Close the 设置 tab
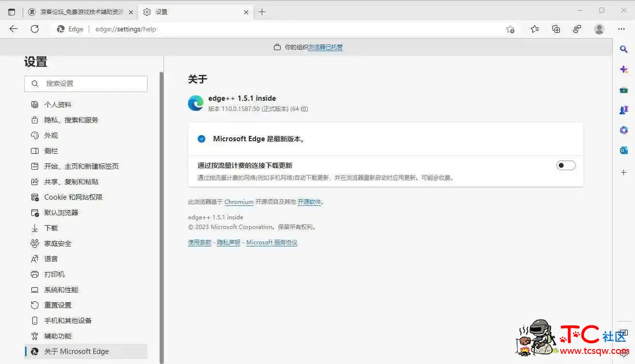635x364 pixels. (x=246, y=12)
